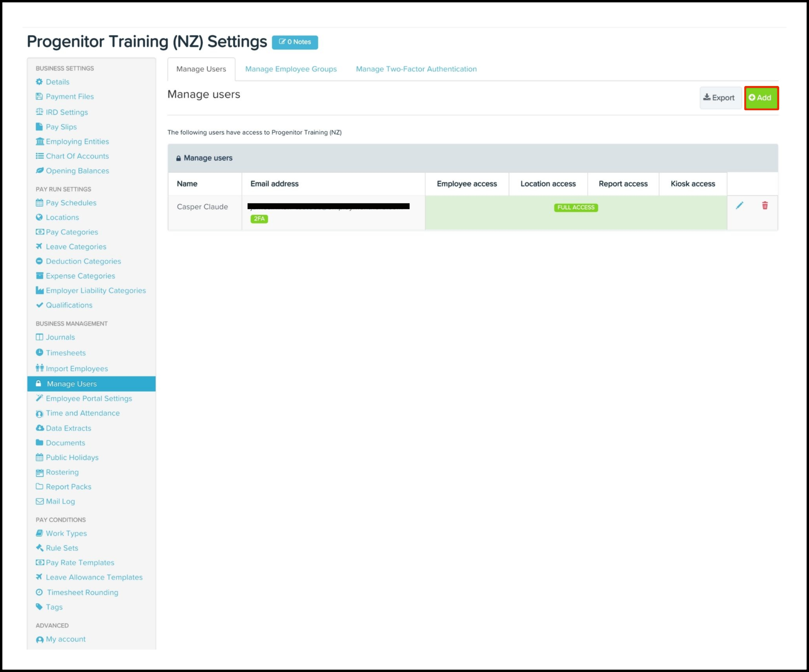Click the Location access column header

[x=548, y=184]
